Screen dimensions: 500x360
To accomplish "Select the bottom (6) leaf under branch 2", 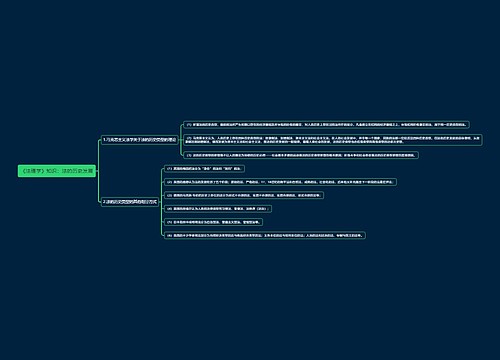I will [265, 235].
